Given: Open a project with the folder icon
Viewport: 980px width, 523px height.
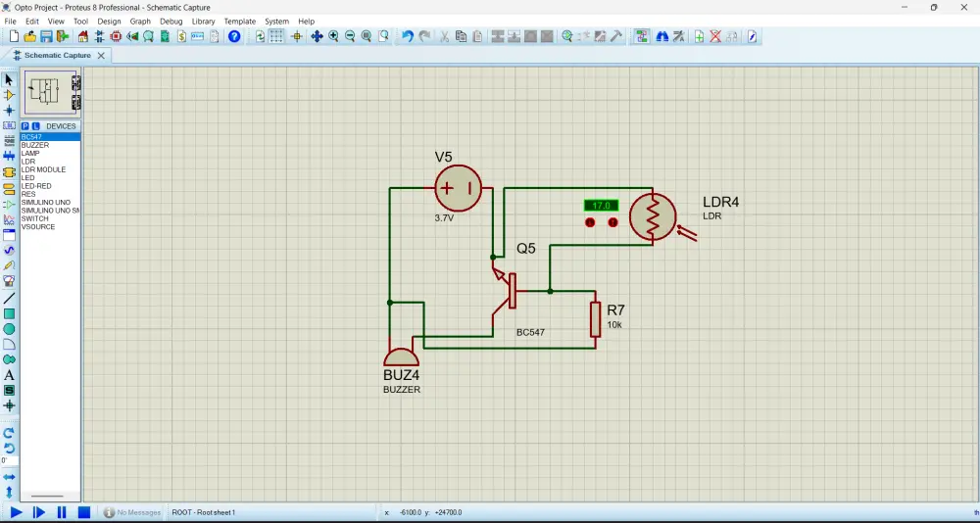Looking at the screenshot, I should [30, 36].
